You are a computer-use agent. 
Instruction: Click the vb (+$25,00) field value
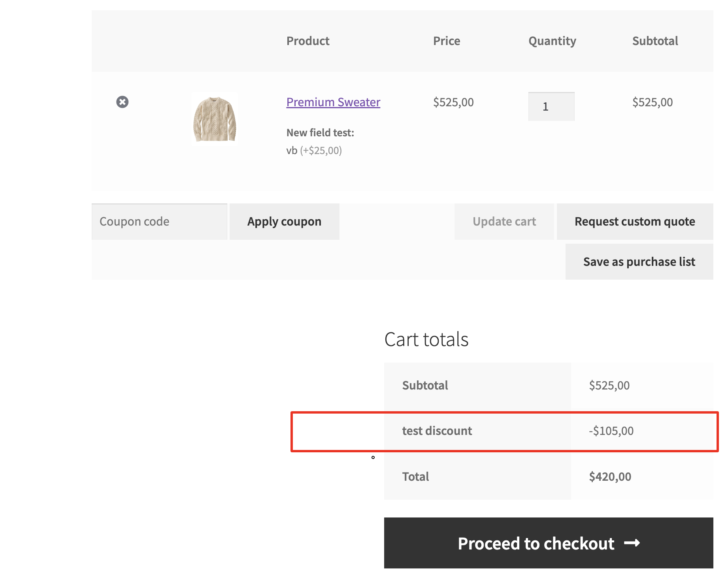(314, 151)
